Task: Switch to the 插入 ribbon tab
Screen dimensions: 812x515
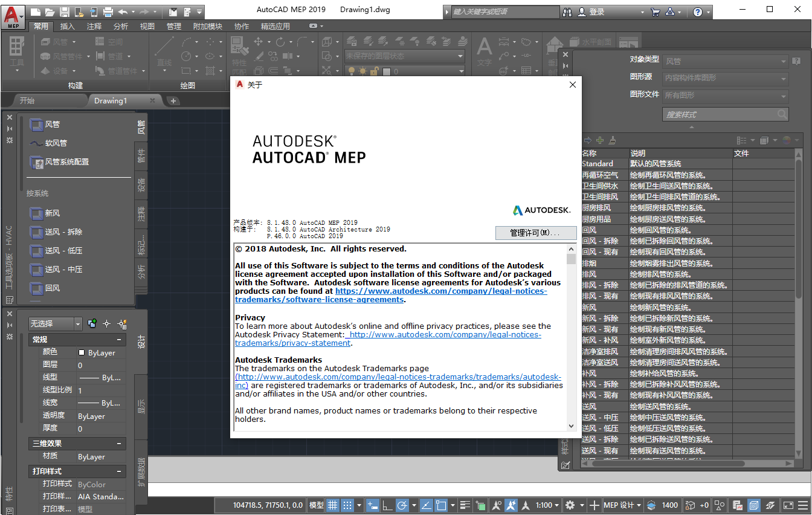Action: pyautogui.click(x=66, y=26)
